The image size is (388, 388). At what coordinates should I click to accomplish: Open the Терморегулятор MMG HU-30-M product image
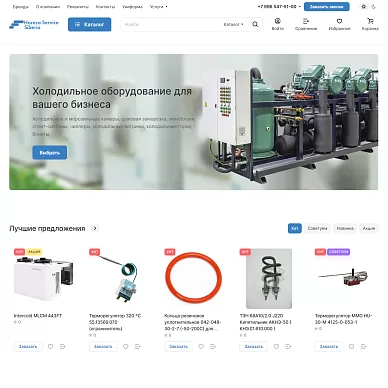point(343,276)
